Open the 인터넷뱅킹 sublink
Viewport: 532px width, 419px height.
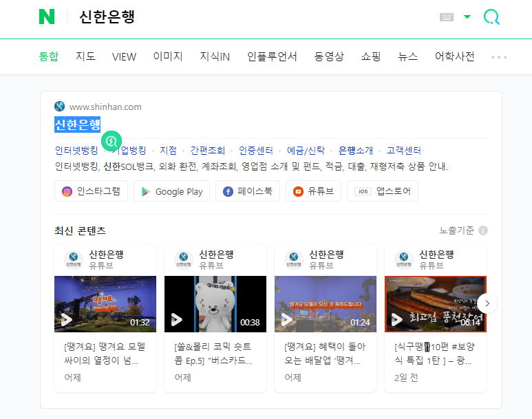click(x=76, y=150)
